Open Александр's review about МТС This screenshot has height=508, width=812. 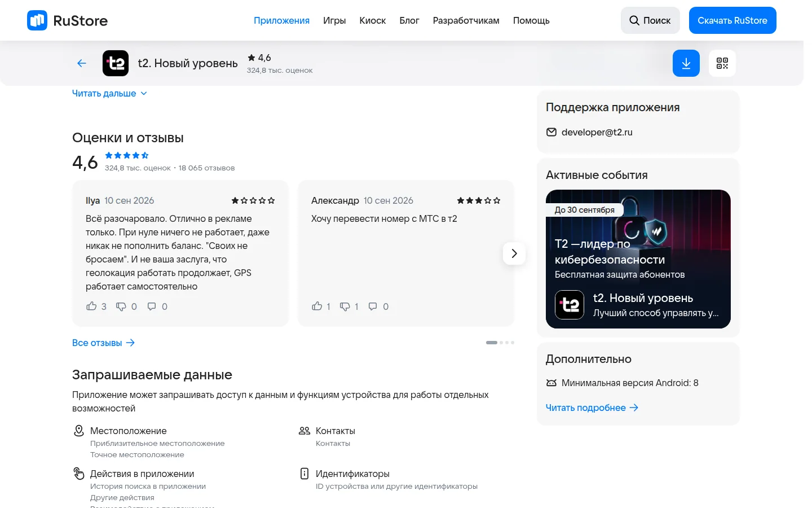pos(384,218)
